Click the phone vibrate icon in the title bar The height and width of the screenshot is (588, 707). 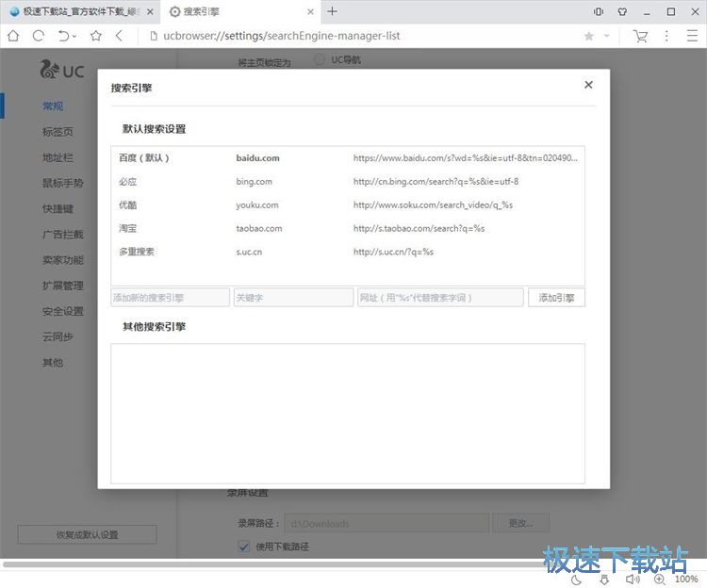pyautogui.click(x=599, y=11)
